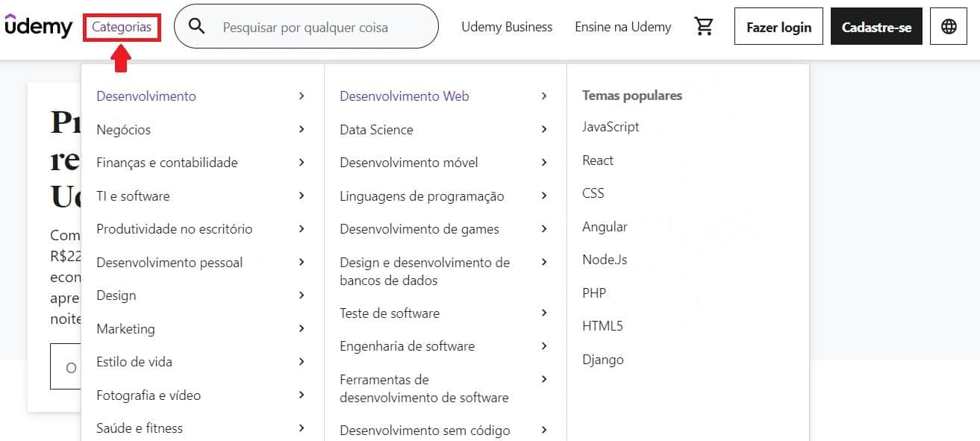Expand the Data Science subcategory chevron
980x441 pixels.
point(545,129)
